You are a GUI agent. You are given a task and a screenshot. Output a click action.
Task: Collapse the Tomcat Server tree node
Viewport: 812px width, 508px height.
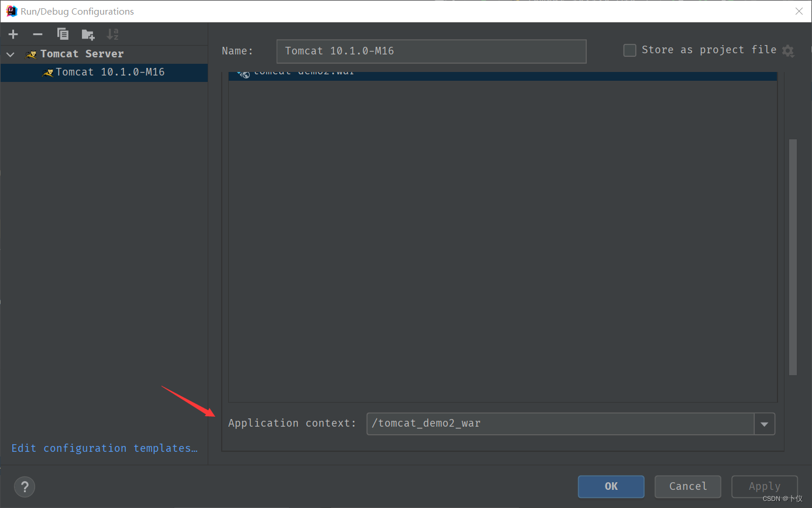tap(10, 54)
